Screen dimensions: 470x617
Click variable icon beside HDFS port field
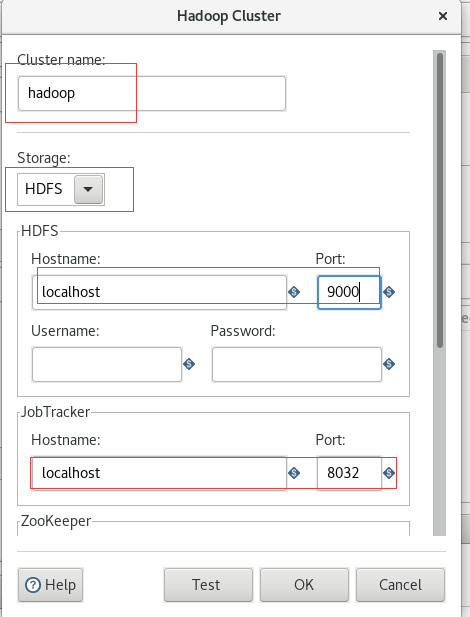(x=389, y=292)
